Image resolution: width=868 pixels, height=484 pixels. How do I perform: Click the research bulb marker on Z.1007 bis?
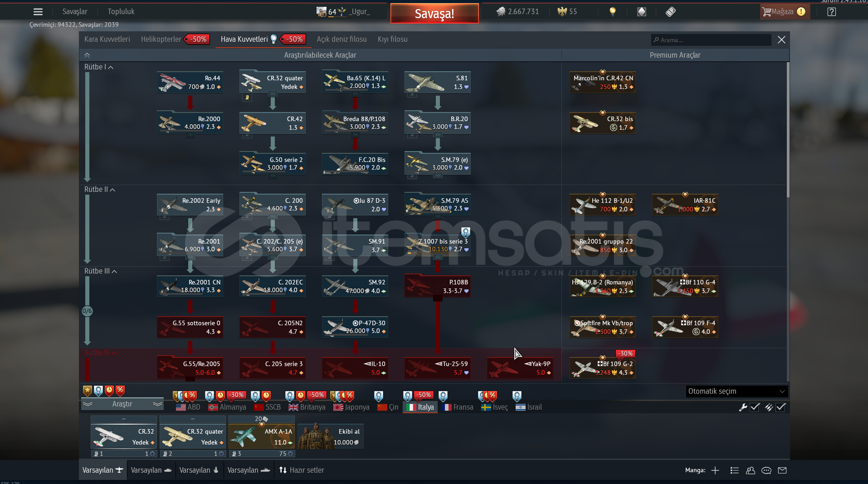point(465,233)
